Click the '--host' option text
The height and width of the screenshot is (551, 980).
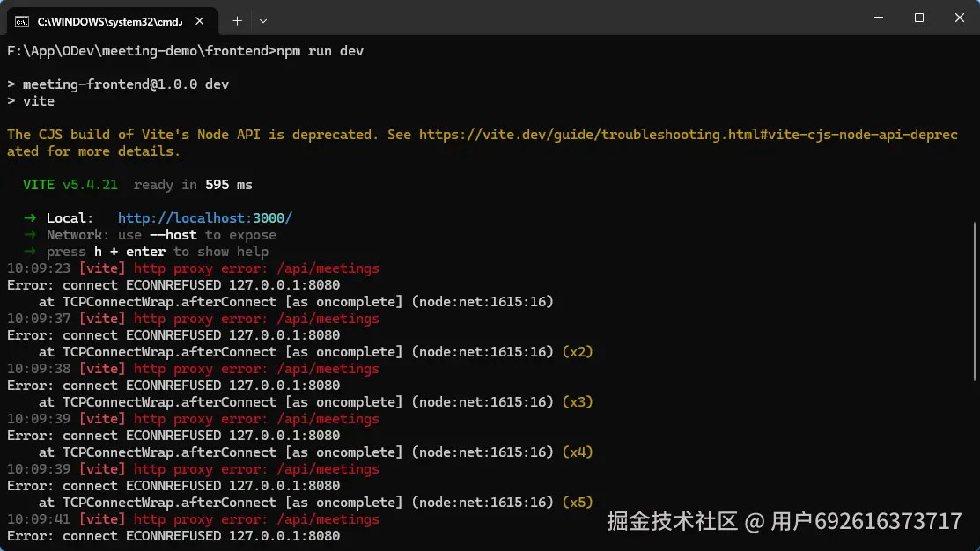tap(173, 235)
